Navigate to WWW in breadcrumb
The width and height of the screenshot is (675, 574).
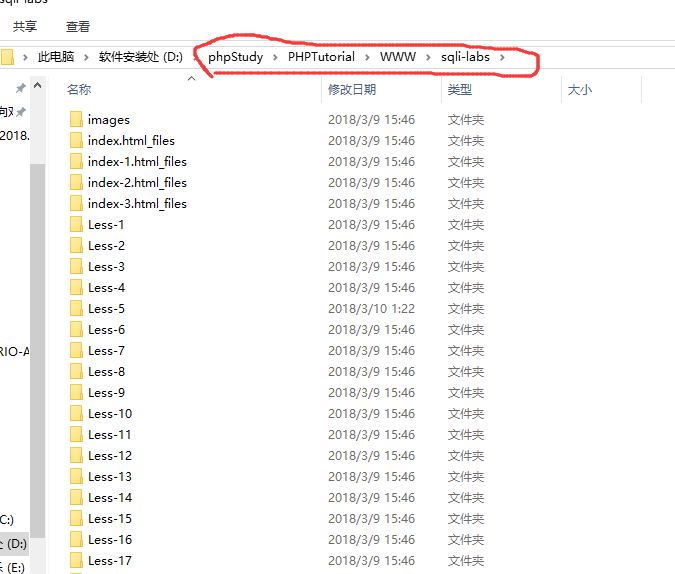398,57
